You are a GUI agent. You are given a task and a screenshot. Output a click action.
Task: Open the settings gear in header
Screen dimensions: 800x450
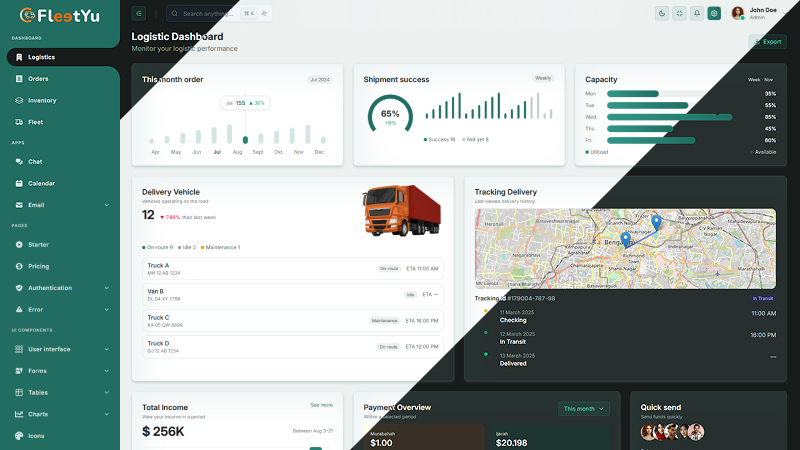(714, 13)
